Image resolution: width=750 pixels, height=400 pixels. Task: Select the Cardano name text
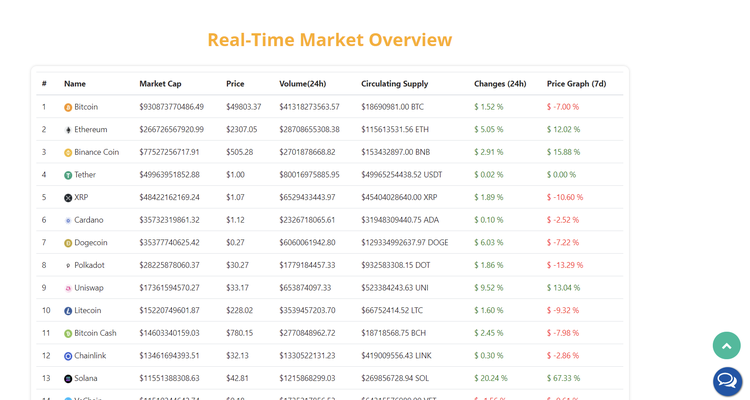point(89,220)
